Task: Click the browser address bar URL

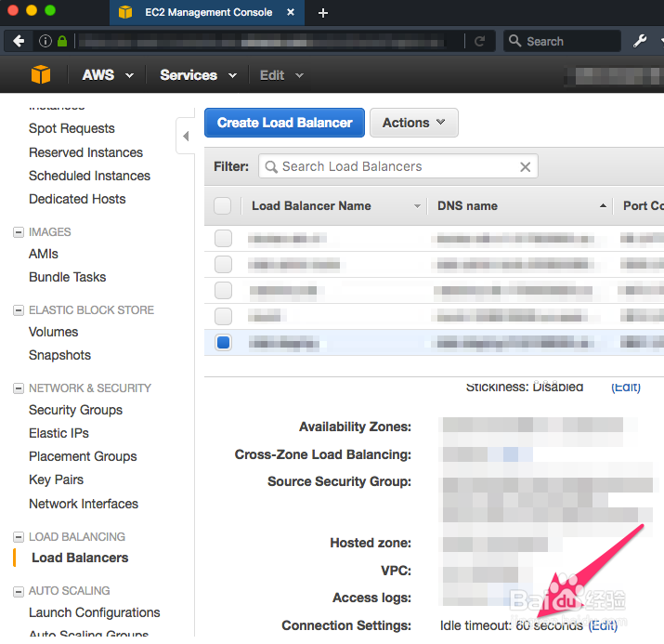Action: pos(262,42)
